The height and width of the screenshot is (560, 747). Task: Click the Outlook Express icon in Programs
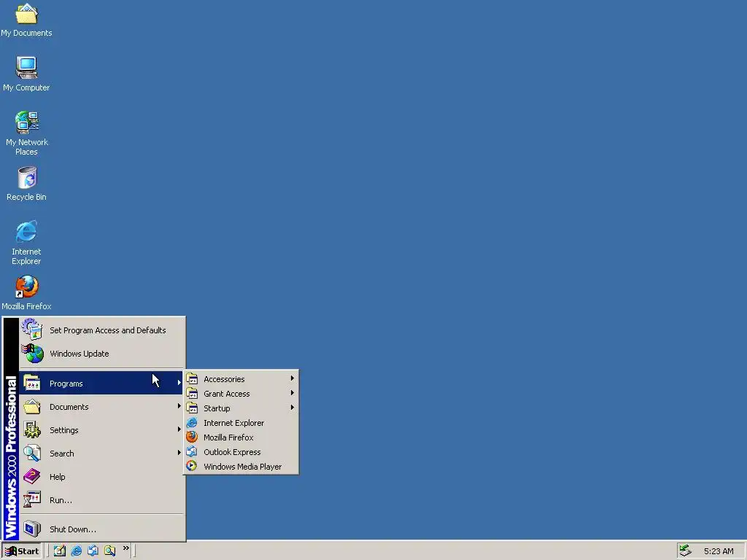[x=192, y=452]
